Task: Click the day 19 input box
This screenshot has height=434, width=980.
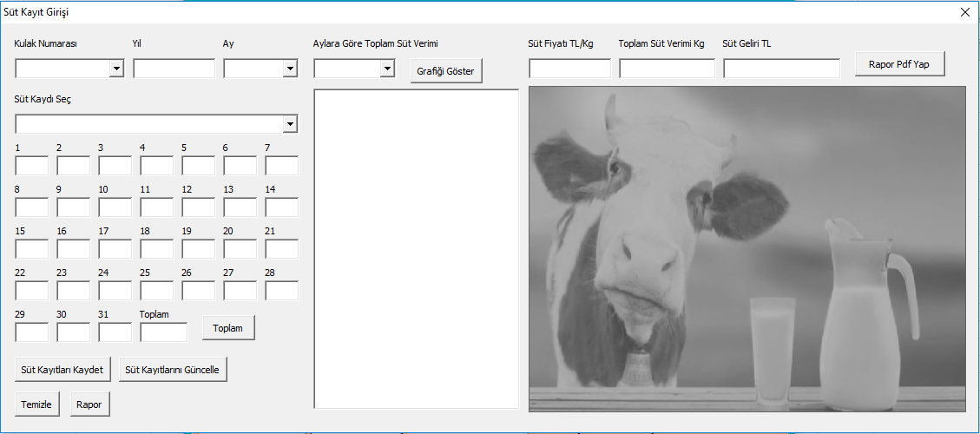Action: tap(199, 249)
